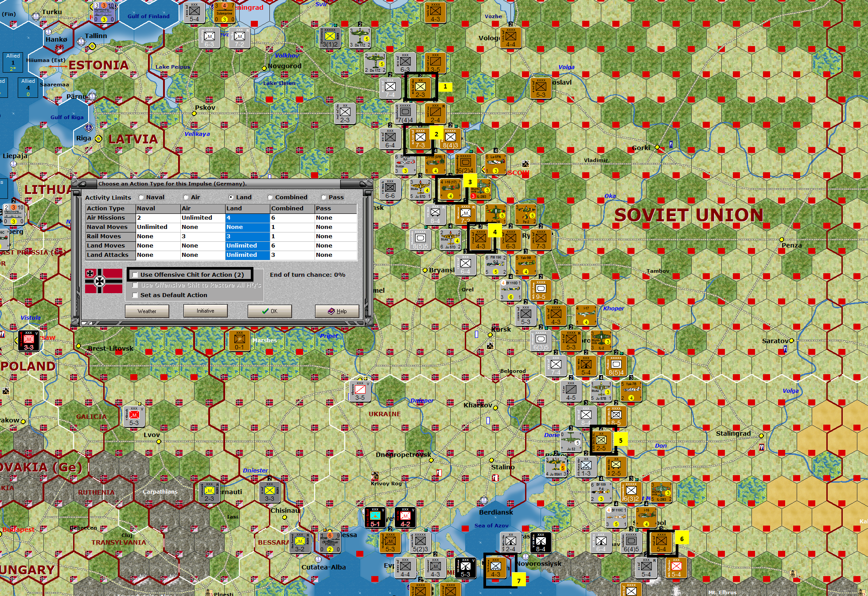Enable Use Offensive Chit for Action checkbox

(x=136, y=275)
